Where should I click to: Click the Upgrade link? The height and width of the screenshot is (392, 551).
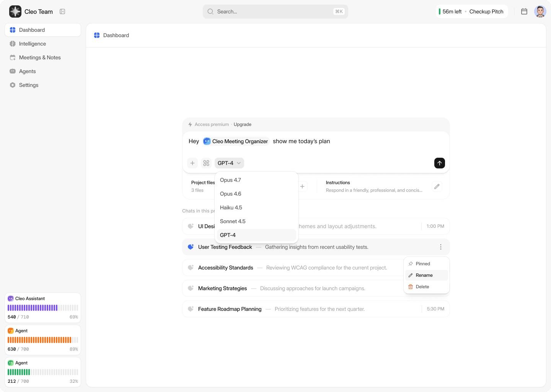tap(243, 124)
